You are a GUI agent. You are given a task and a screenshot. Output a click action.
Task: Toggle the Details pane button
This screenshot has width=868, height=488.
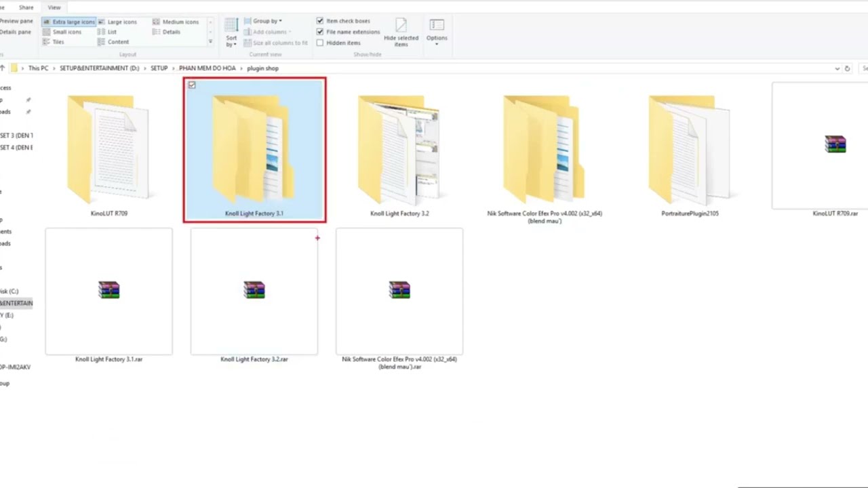coord(16,32)
